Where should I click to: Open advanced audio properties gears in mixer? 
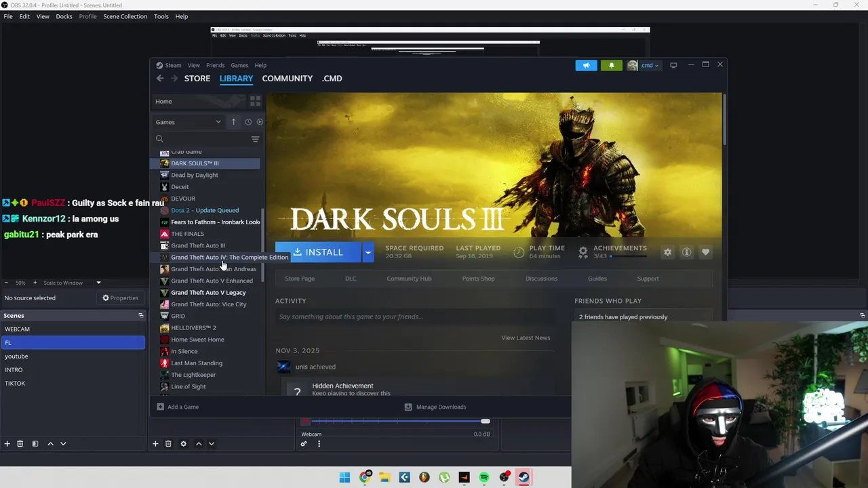[x=304, y=444]
